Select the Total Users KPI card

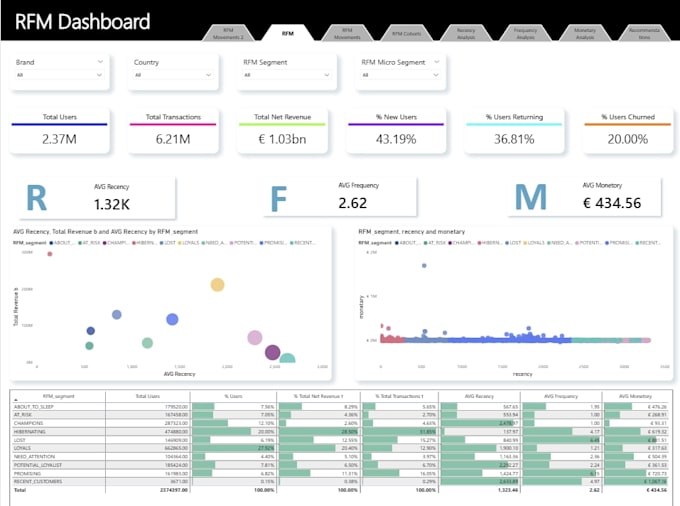pos(59,131)
